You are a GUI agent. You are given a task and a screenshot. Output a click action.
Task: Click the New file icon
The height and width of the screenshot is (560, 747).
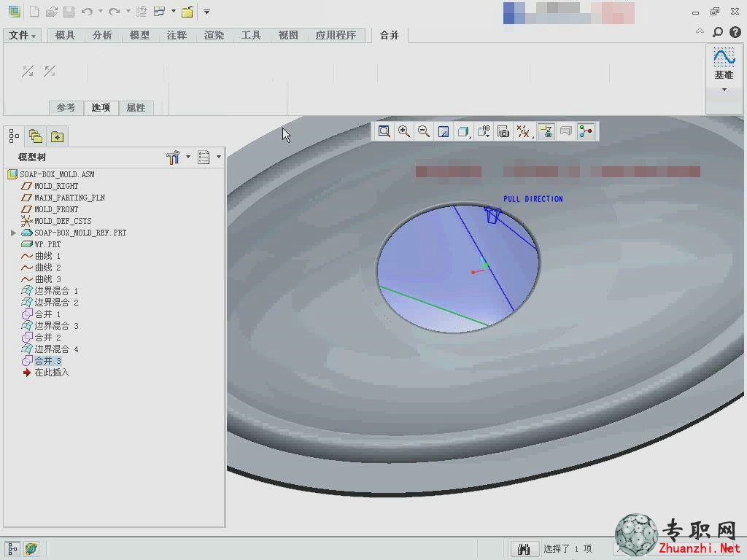[34, 12]
